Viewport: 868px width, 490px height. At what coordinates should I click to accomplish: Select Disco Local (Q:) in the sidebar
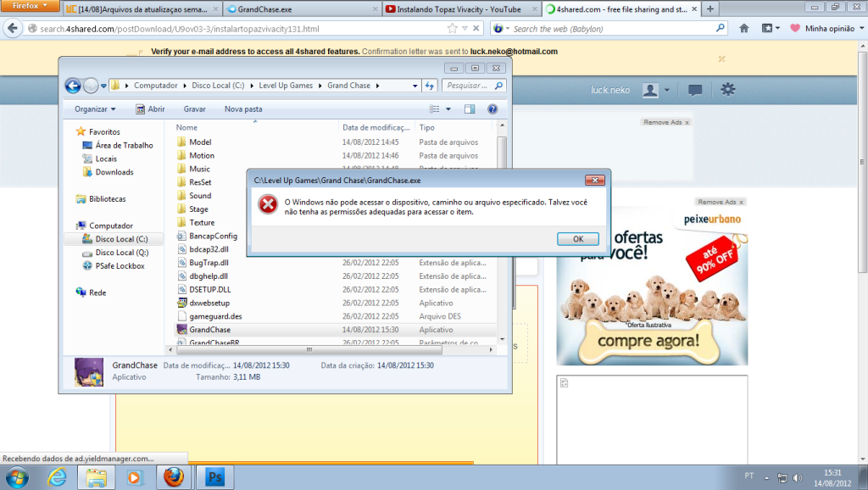[x=121, y=253]
